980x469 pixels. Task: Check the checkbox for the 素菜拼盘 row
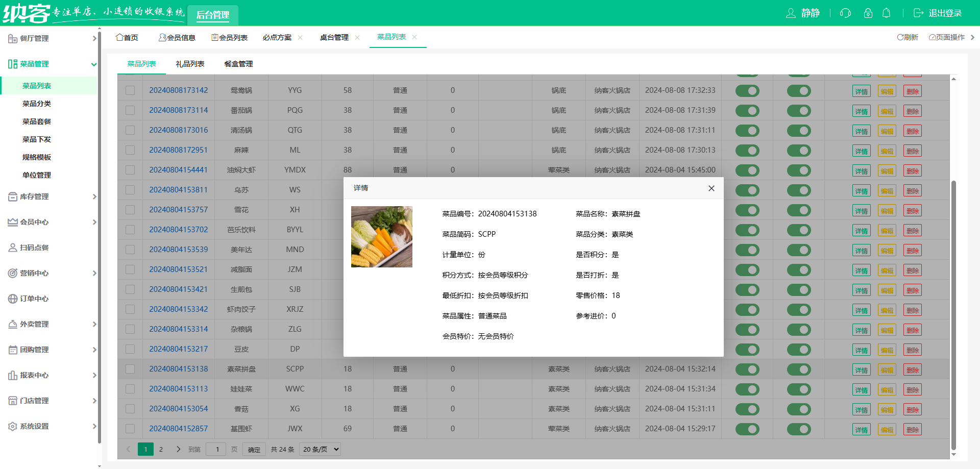tap(130, 369)
